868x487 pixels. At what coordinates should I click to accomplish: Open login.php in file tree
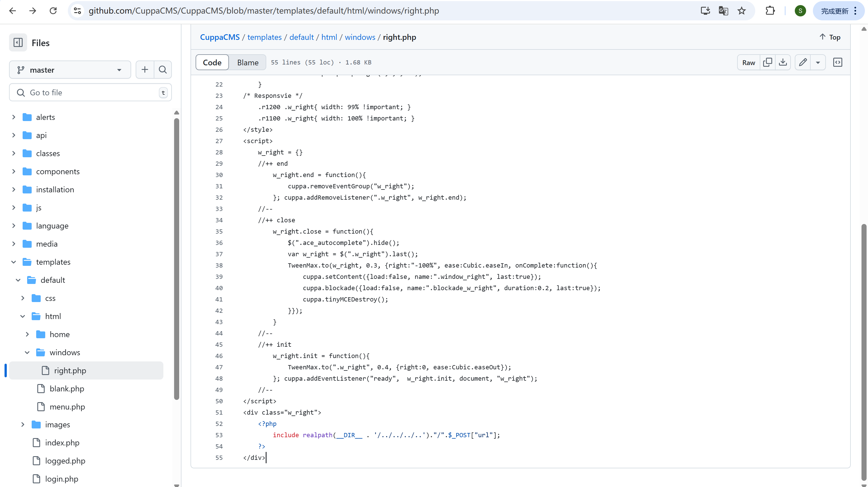pos(61,479)
